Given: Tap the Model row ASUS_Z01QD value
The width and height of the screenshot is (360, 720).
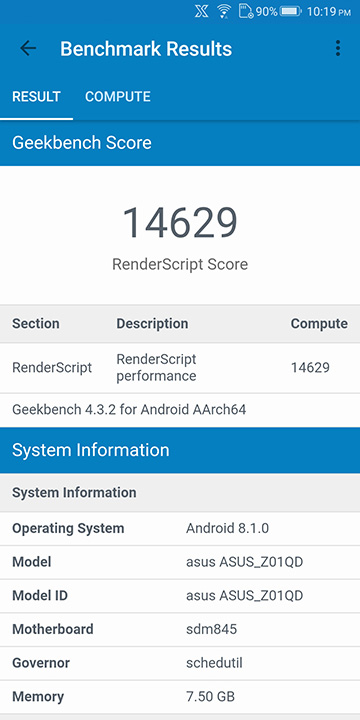Looking at the screenshot, I should coord(244,562).
